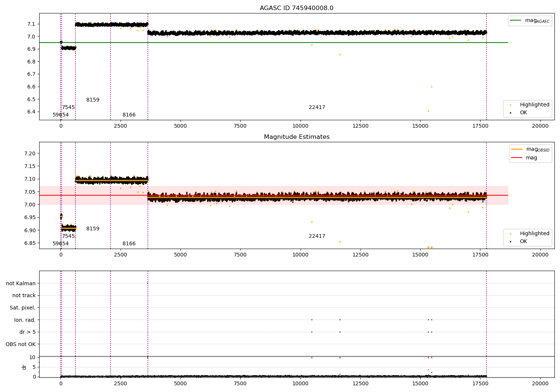Select the green mag AGASC legend entry

click(530, 21)
